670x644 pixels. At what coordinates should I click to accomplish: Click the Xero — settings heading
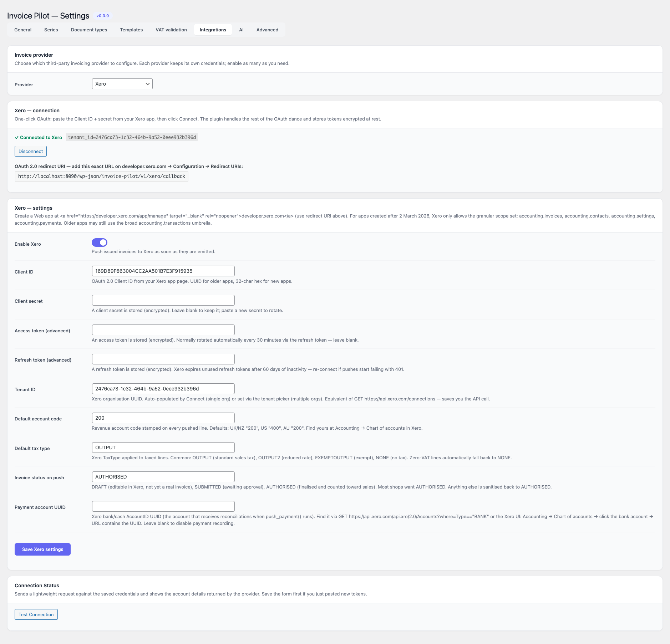point(34,208)
